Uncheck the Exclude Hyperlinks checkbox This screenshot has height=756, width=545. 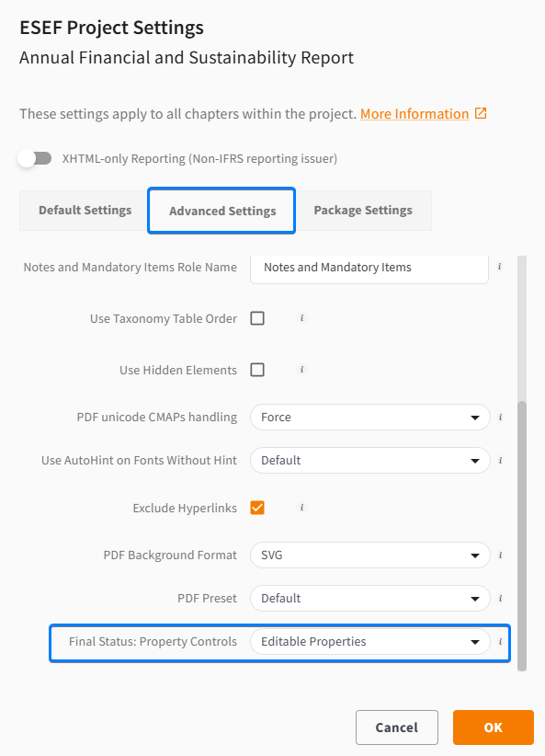coord(257,508)
